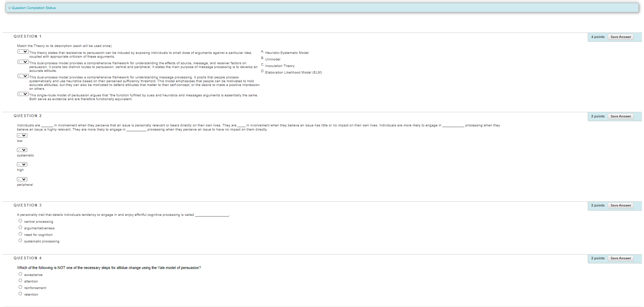The width and height of the screenshot is (644, 307).
Task: Choose the "attention" radio button
Action: (x=20, y=281)
